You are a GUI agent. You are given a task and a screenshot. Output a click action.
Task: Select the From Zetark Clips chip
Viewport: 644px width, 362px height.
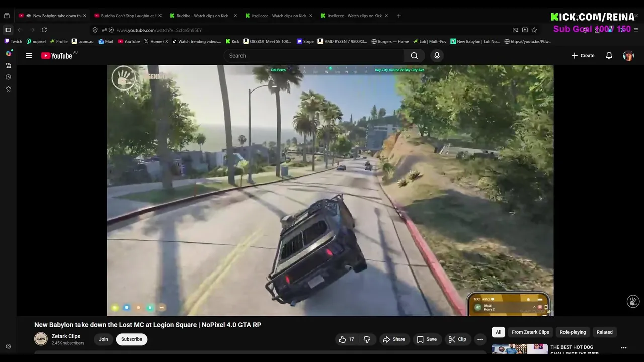(530, 332)
